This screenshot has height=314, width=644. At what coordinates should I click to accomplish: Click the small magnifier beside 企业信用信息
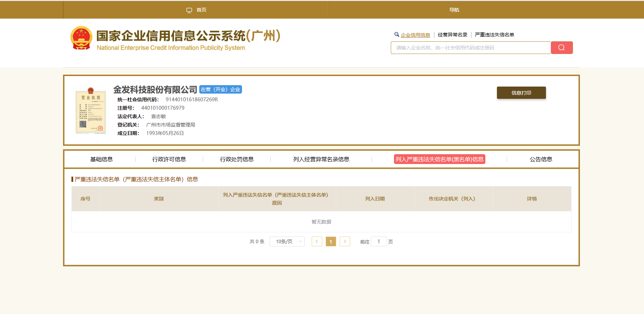pos(397,34)
